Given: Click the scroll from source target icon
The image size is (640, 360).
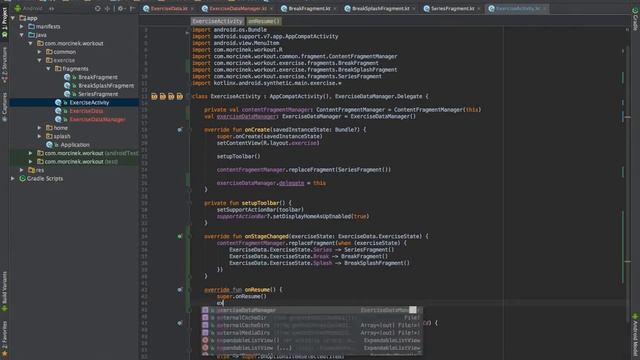Looking at the screenshot, I should point(98,8).
